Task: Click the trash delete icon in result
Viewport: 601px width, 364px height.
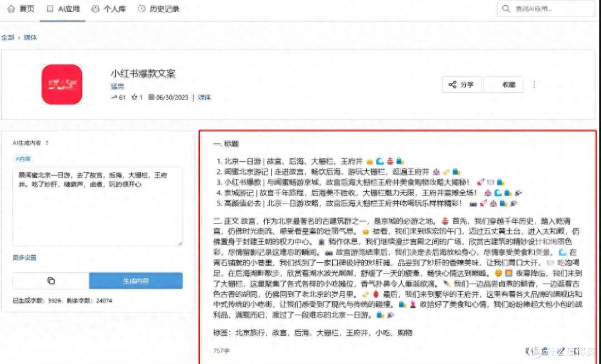Action: 545,351
